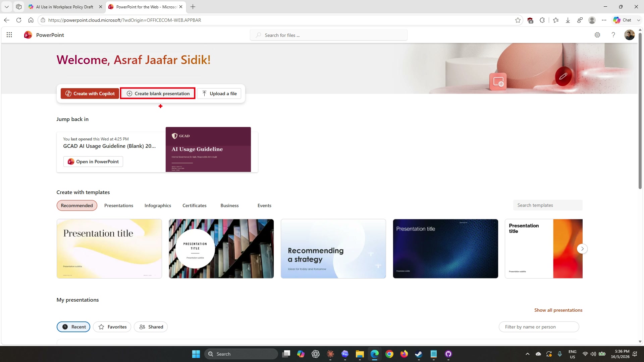This screenshot has height=362, width=644.
Task: Open the browser downloads icon
Action: (x=568, y=20)
